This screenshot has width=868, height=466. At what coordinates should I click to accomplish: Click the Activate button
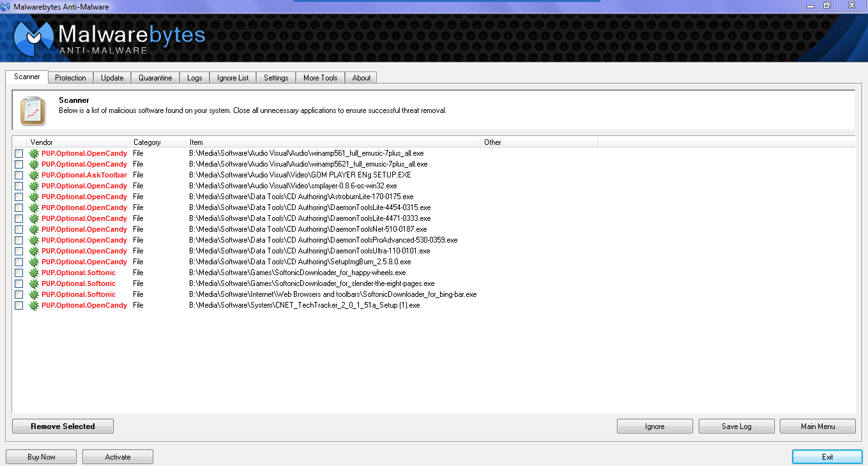click(x=118, y=457)
